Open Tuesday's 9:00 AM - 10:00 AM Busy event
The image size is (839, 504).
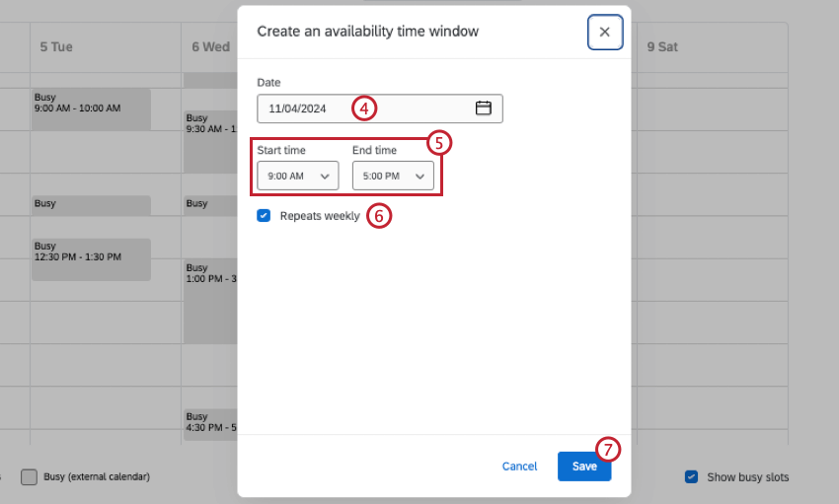(91, 108)
